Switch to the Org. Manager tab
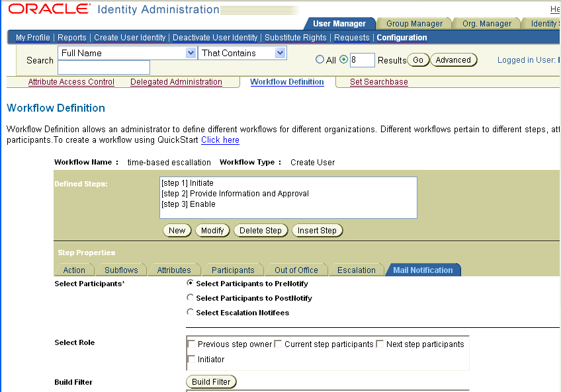The height and width of the screenshot is (392, 561). pos(487,24)
